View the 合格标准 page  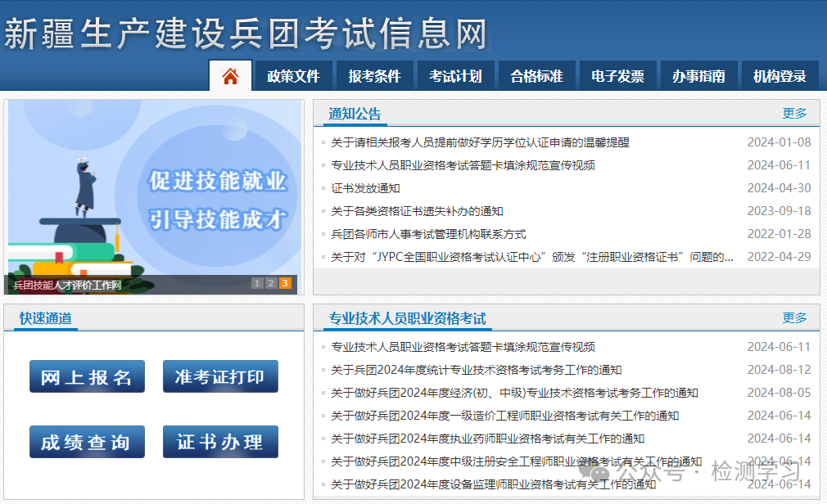click(x=536, y=74)
